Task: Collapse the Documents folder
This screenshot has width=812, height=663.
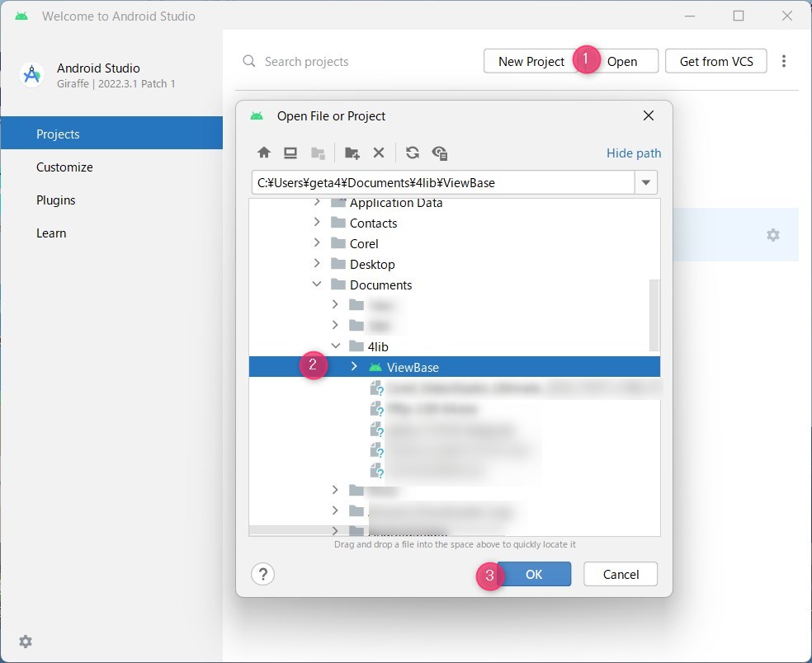Action: point(317,284)
